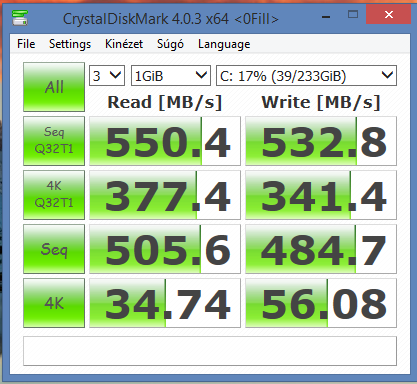Viewport: 417px width, 384px height.
Task: Open the Súgó menu
Action: (x=170, y=44)
